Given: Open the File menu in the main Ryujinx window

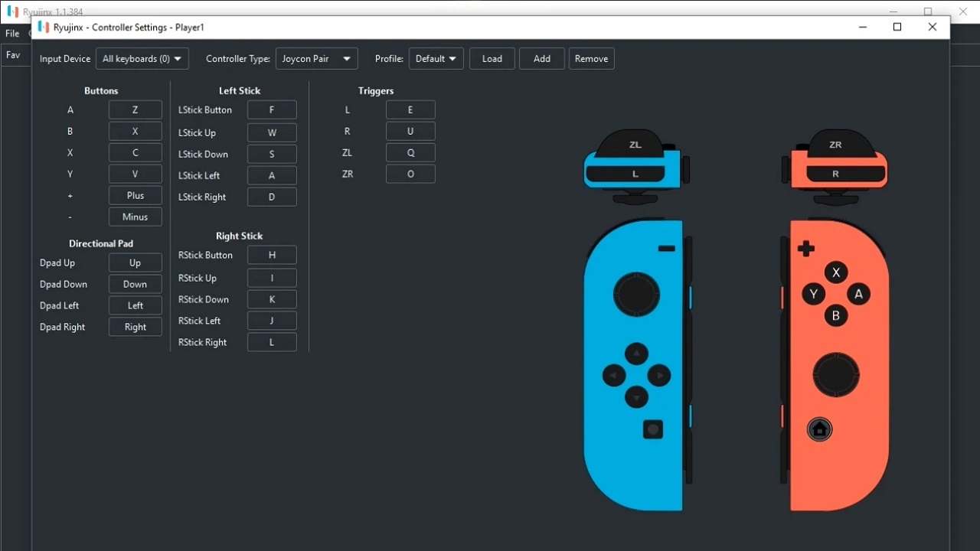Looking at the screenshot, I should point(12,34).
